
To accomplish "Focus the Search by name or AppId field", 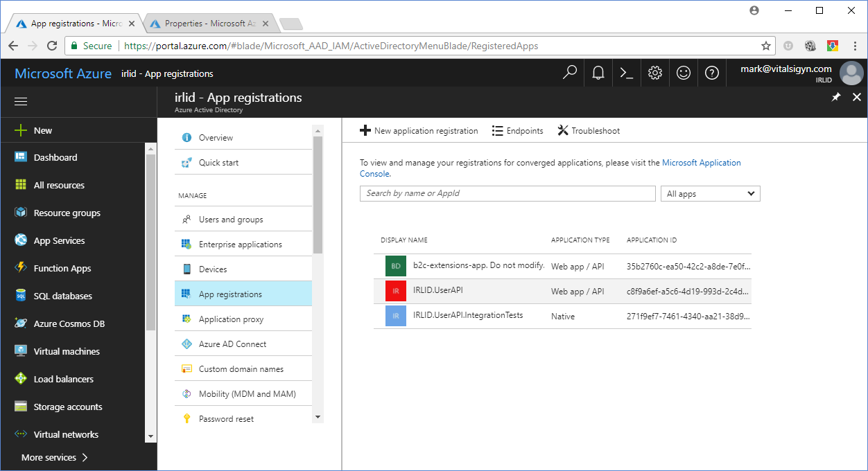I will (x=507, y=193).
